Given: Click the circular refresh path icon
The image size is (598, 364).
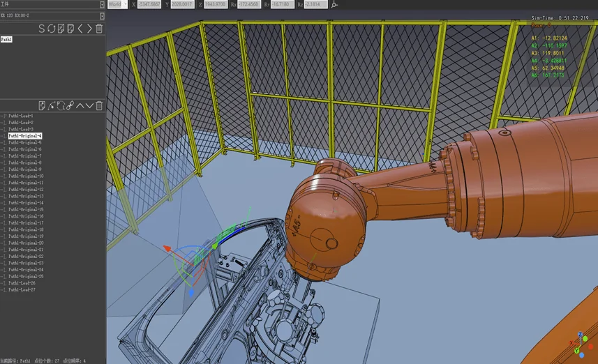Looking at the screenshot, I should [51, 29].
